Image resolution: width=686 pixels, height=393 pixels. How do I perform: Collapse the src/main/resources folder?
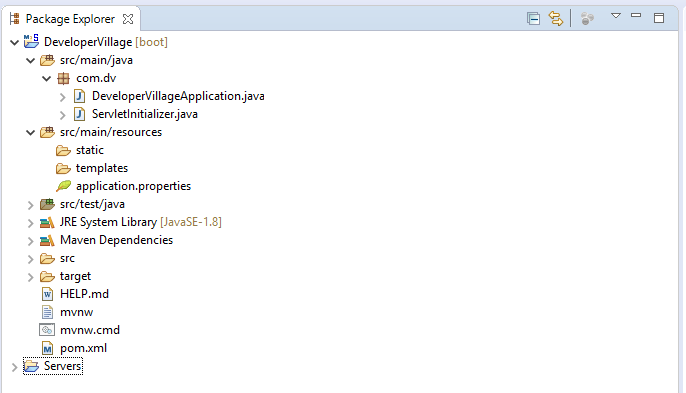30,133
